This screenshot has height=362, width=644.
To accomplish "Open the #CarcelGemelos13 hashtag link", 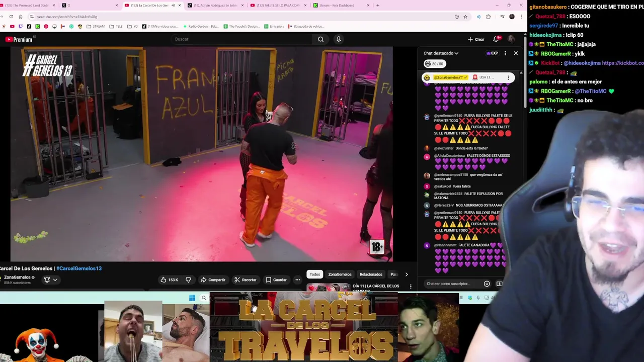I will pyautogui.click(x=79, y=268).
